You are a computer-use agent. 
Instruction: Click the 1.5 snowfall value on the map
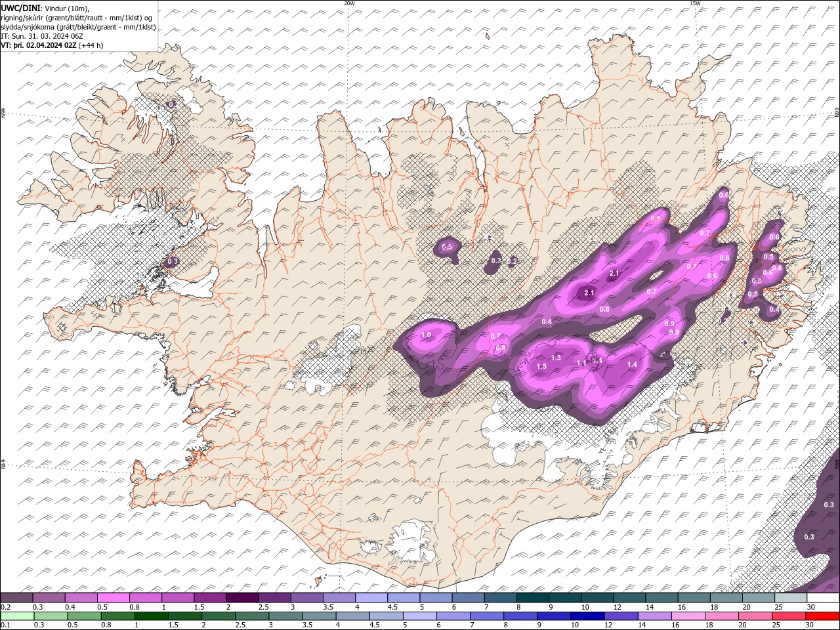(541, 366)
